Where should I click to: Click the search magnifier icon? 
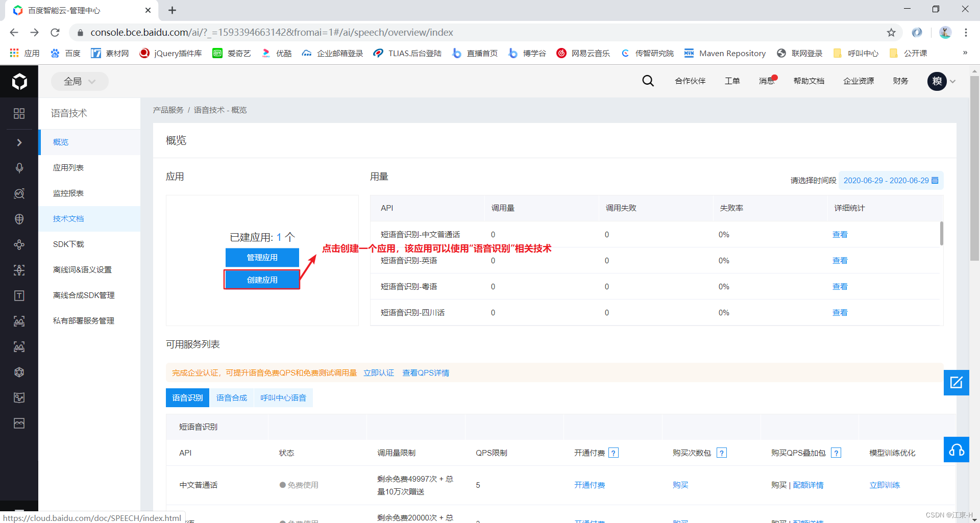coord(648,81)
